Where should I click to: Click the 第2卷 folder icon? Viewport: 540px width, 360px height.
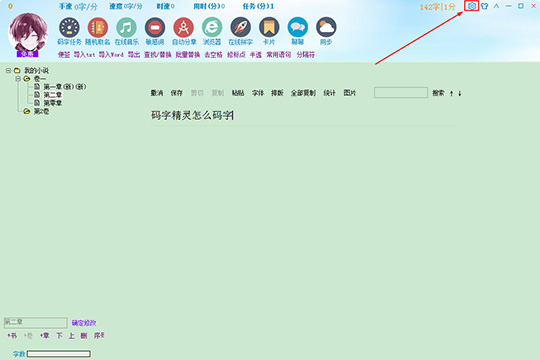pyautogui.click(x=27, y=111)
